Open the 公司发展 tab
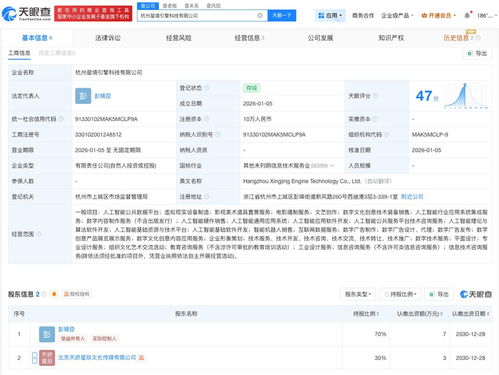Screen dimensions: 499x375 [x=320, y=38]
